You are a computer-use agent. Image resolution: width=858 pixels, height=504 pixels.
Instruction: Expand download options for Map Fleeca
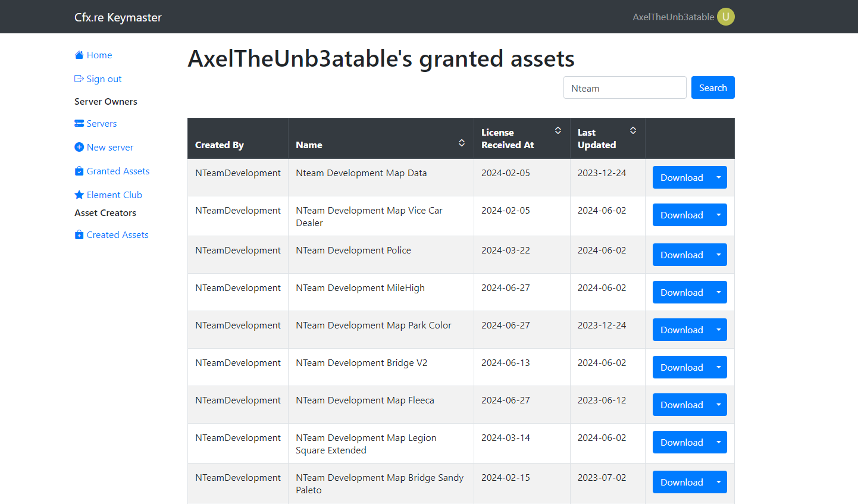[719, 405]
